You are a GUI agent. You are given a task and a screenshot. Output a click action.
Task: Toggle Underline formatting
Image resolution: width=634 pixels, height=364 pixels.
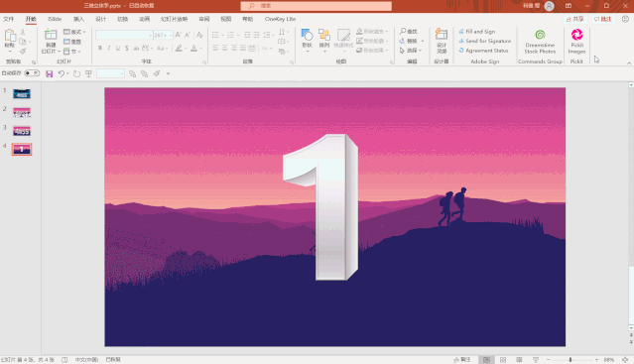pos(118,48)
